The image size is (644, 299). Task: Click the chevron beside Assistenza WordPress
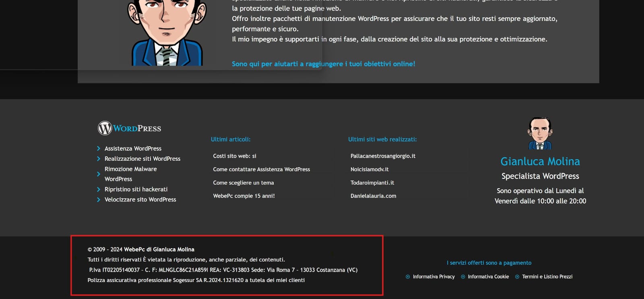(x=99, y=149)
